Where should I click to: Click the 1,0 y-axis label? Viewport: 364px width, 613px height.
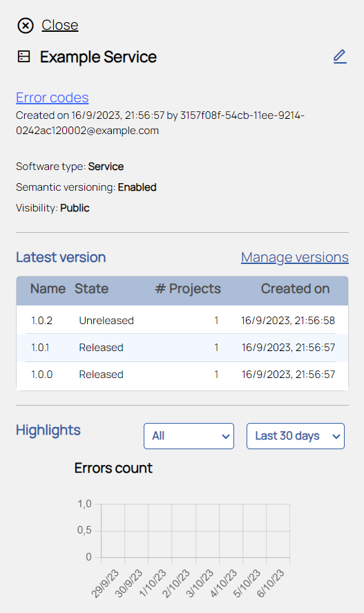tap(84, 504)
